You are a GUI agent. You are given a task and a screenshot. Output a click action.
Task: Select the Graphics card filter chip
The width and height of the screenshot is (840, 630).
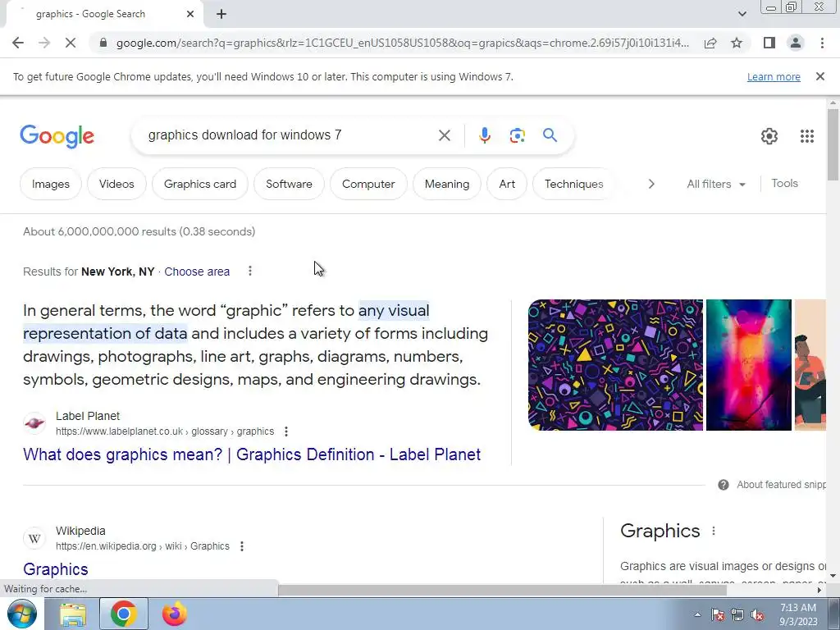[200, 184]
